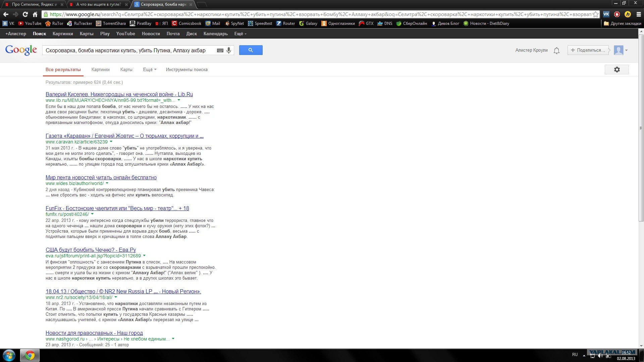This screenshot has width=644, height=362.
Task: Open 'Новости для православных - Наш город' result
Action: click(94, 333)
